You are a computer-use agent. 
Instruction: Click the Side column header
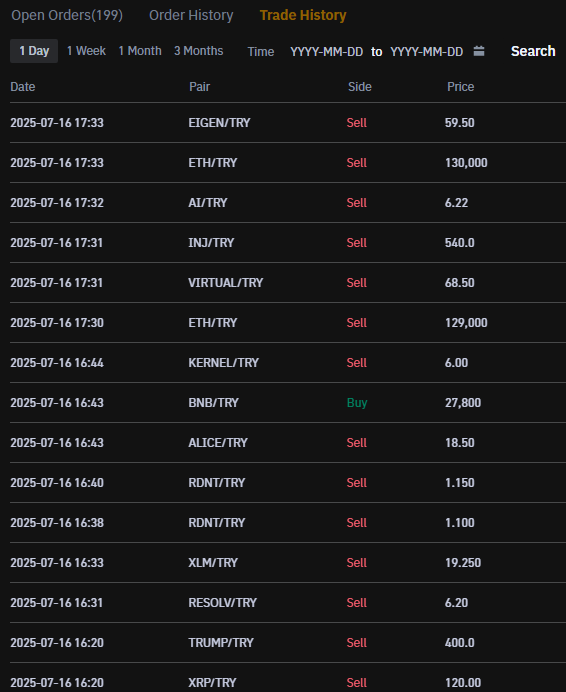point(359,86)
